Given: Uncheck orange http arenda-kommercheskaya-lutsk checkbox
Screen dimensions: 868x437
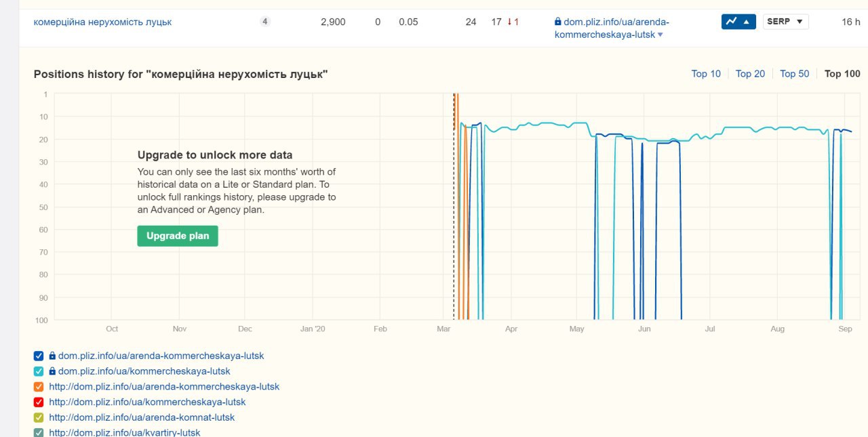Looking at the screenshot, I should (39, 387).
